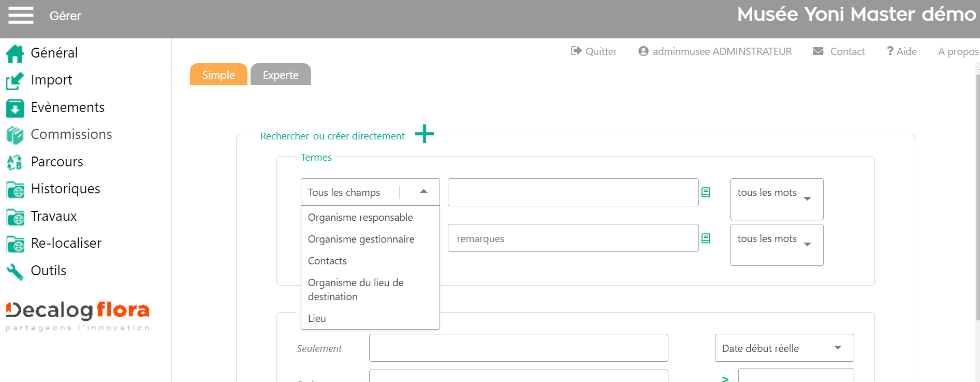
Task: Open the hamburger menu
Action: (x=21, y=16)
